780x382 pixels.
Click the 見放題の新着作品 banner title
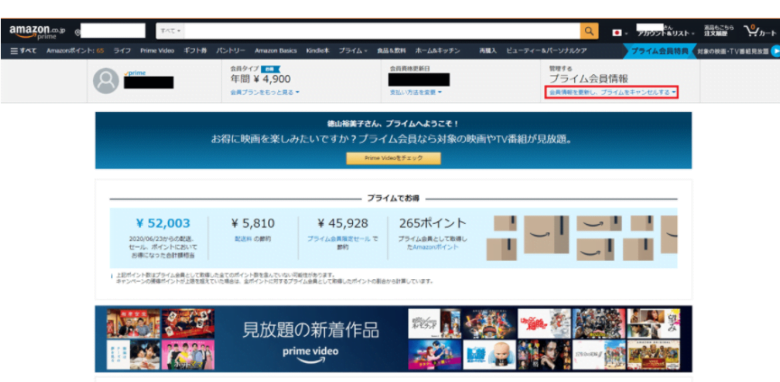click(x=310, y=330)
